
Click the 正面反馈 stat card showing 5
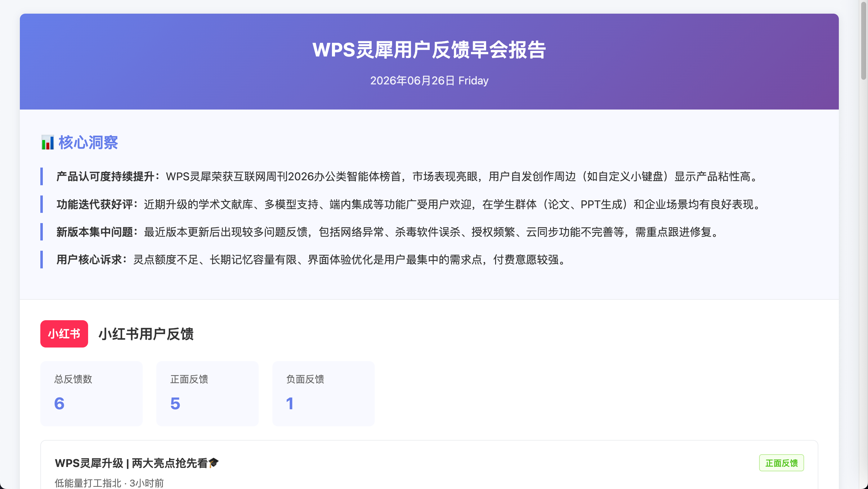[207, 394]
